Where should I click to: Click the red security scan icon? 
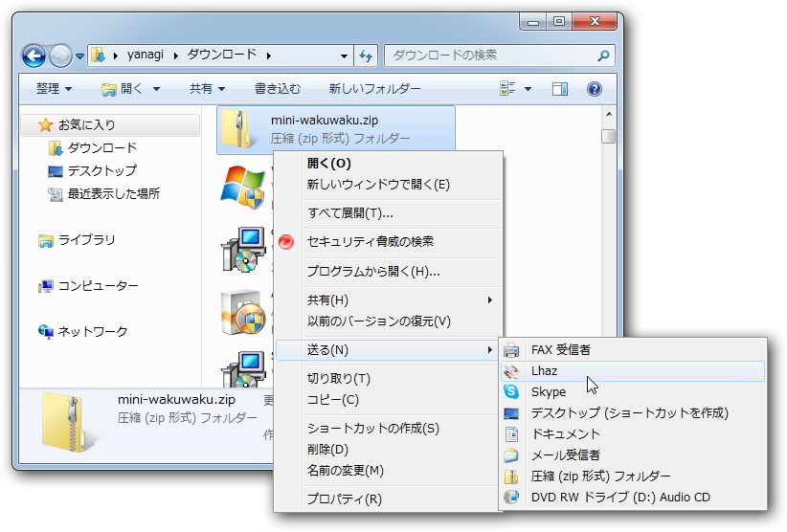pyautogui.click(x=286, y=242)
